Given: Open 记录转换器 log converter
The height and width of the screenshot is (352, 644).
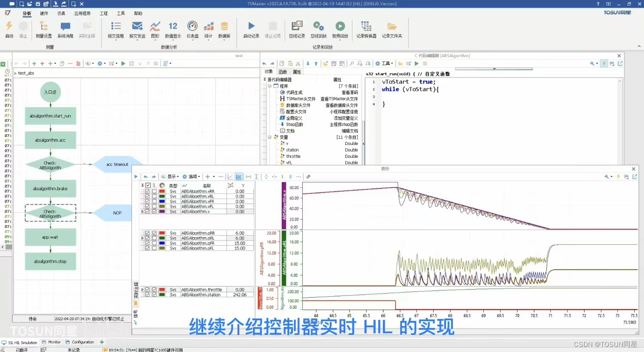Looking at the screenshot, I should coord(366,29).
